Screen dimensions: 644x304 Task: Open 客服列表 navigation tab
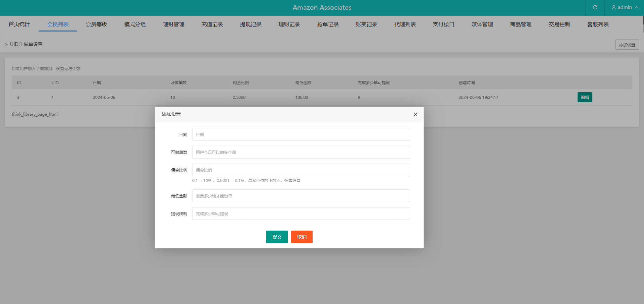coord(598,24)
